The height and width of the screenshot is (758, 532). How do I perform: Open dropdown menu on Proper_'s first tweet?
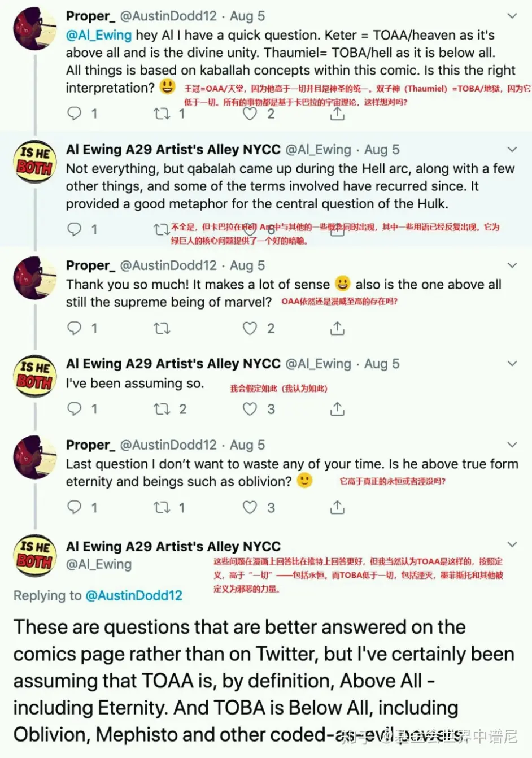pyautogui.click(x=512, y=16)
